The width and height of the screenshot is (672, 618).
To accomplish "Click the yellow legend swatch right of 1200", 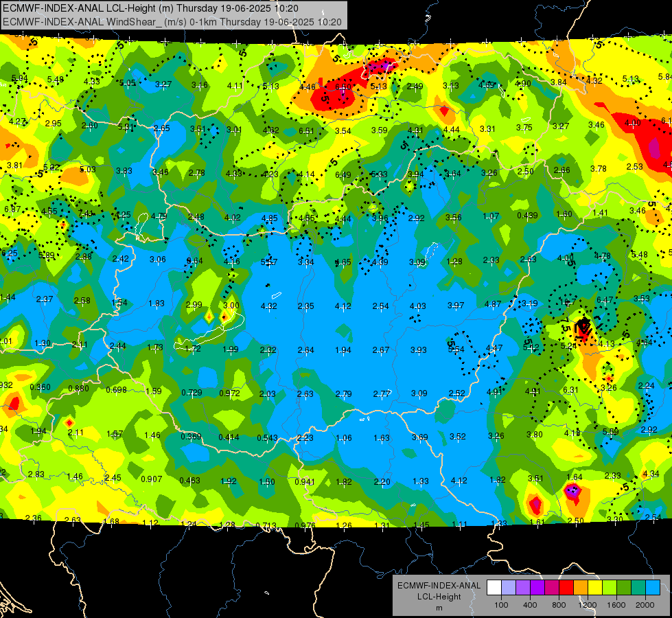I will click(x=595, y=588).
